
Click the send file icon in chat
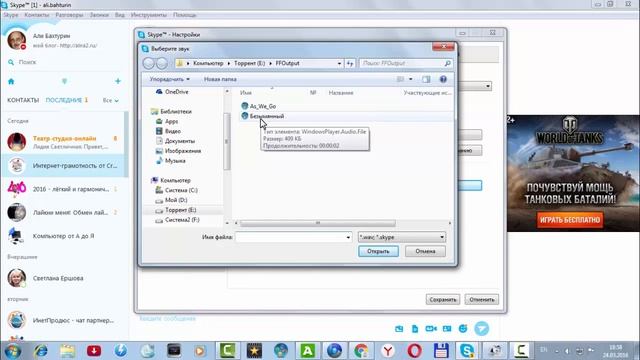pos(415,329)
